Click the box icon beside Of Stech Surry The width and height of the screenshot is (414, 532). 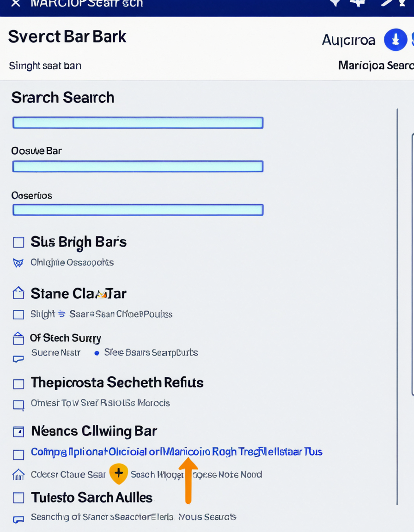point(18,338)
